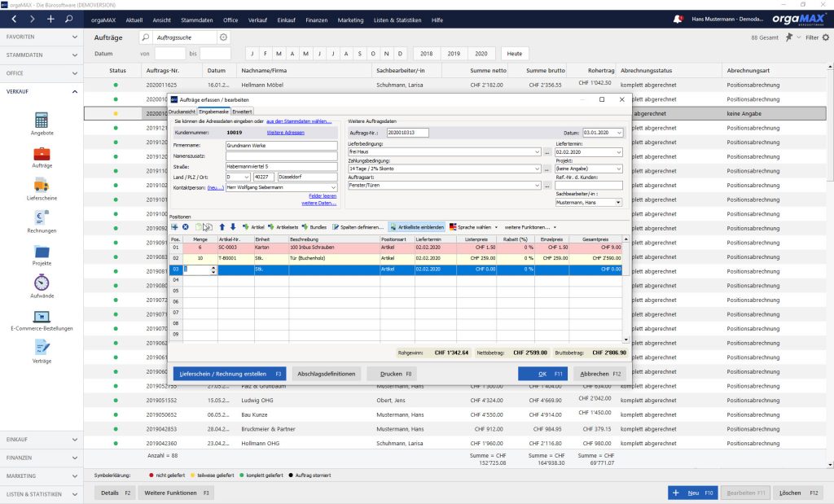Add a new position with plus icon
The width and height of the screenshot is (834, 504).
click(174, 227)
